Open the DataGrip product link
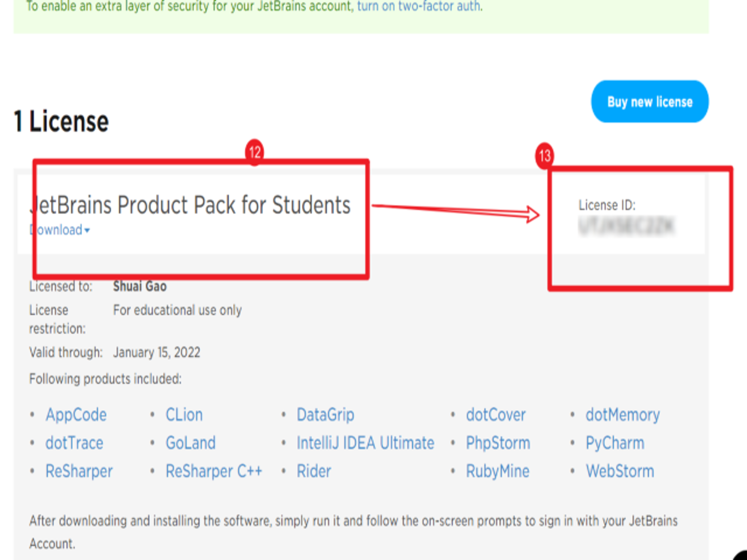This screenshot has width=747, height=560. pos(325,415)
